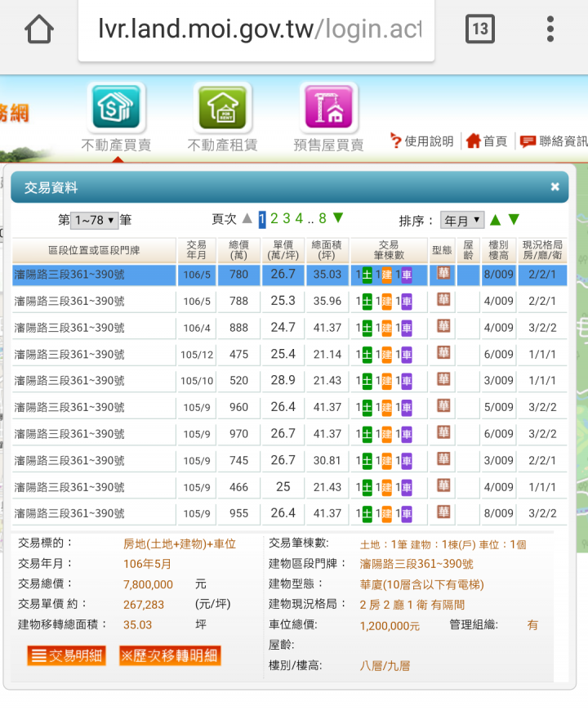Screen dimensions: 588x711
Task: Select the row with total price 466
Action: [289, 487]
